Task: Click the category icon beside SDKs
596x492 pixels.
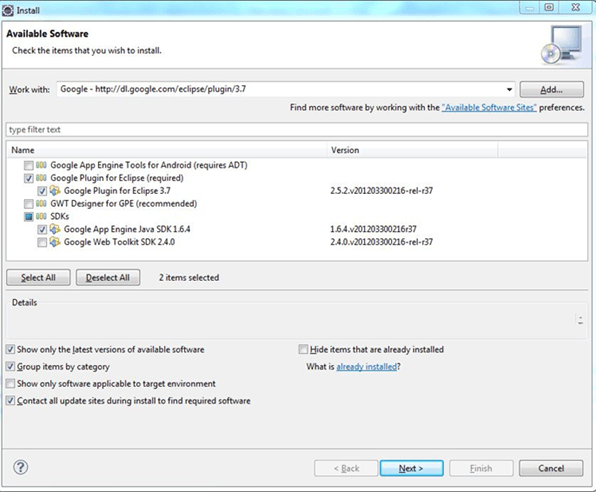Action: tap(41, 216)
